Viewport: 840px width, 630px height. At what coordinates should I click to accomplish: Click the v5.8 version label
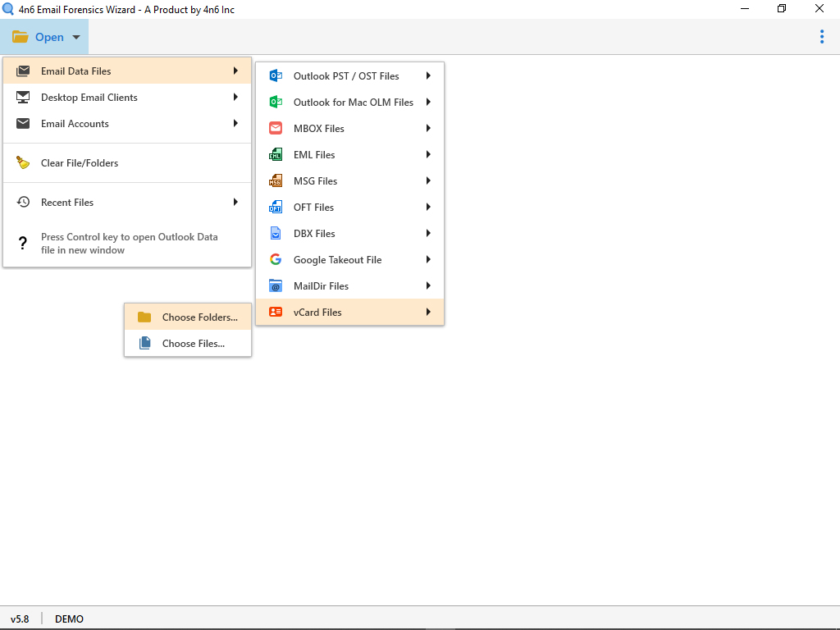pos(20,619)
